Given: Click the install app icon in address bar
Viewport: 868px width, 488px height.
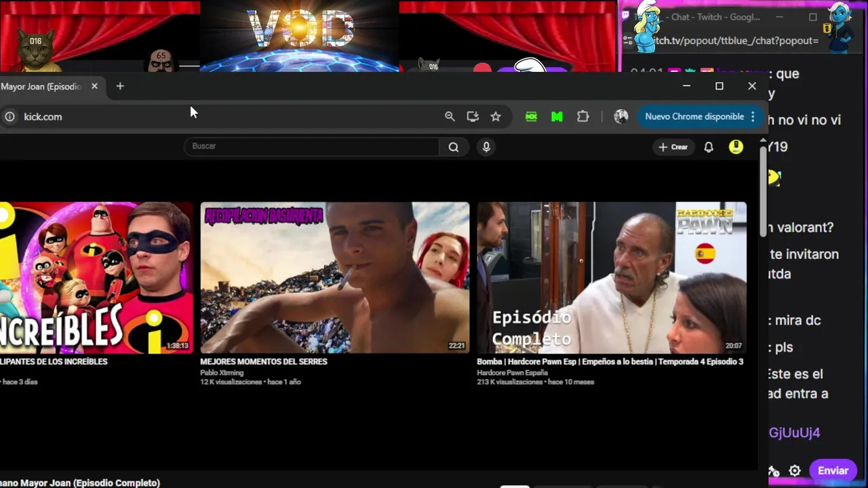Looking at the screenshot, I should point(473,117).
